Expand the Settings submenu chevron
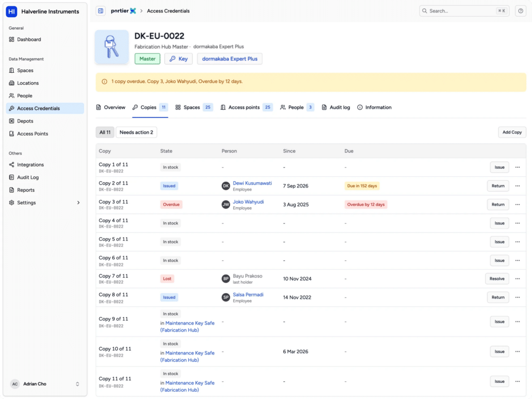 [x=78, y=203]
